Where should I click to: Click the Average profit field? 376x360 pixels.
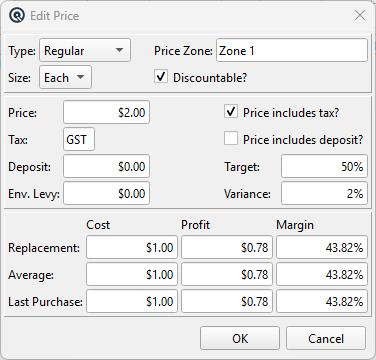[227, 274]
